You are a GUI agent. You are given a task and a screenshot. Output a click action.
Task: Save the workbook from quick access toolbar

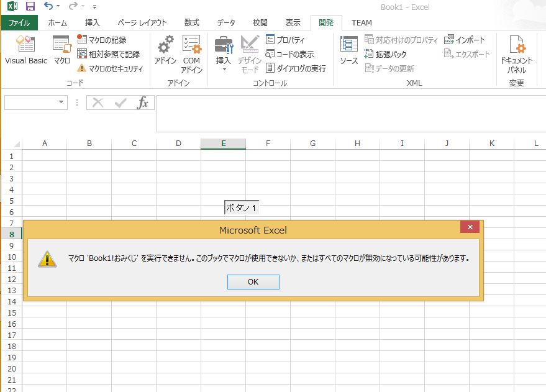(30, 6)
